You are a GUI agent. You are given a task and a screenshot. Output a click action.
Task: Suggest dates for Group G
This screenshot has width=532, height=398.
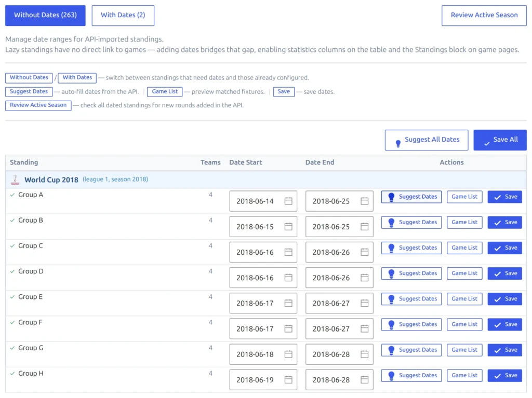(x=411, y=350)
